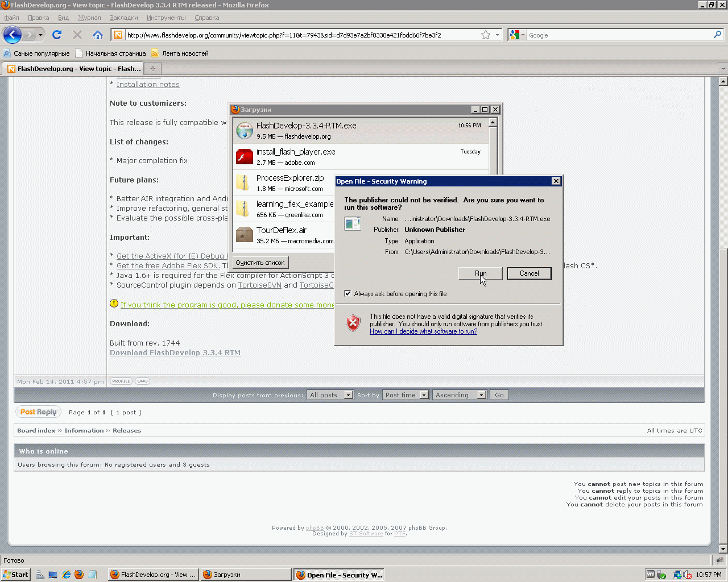Maximize the Загрузки downloads window
728x582 pixels.
pos(485,110)
